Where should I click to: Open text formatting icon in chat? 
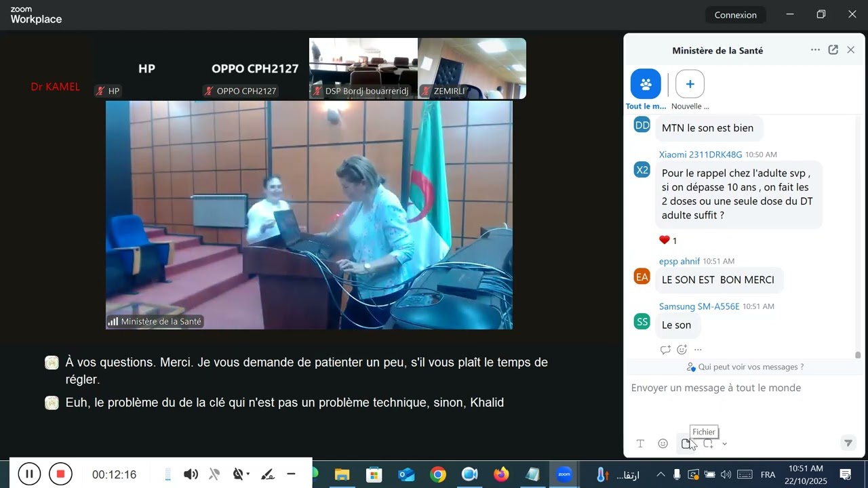(x=640, y=444)
